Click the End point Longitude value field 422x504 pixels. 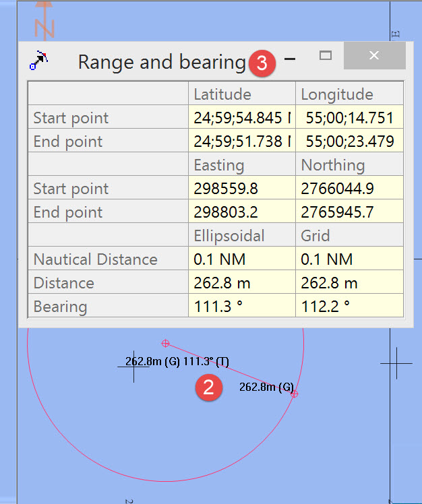pyautogui.click(x=349, y=141)
